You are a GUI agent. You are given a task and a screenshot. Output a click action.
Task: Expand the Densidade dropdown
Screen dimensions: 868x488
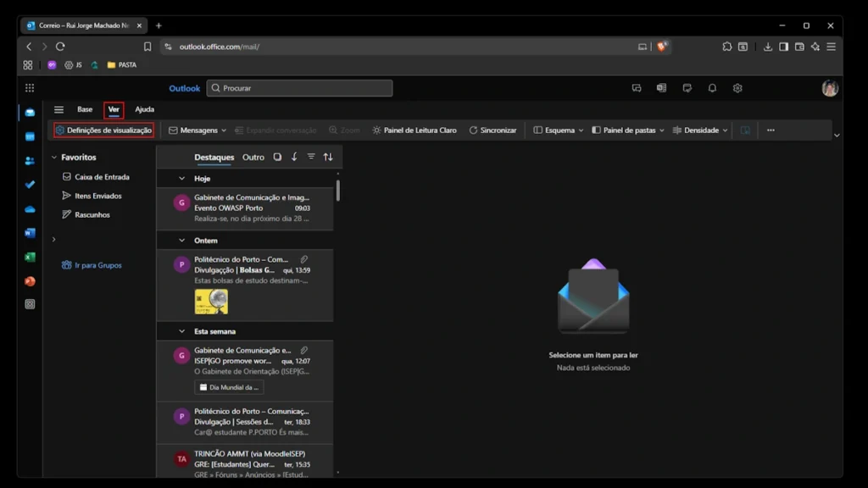pyautogui.click(x=700, y=130)
